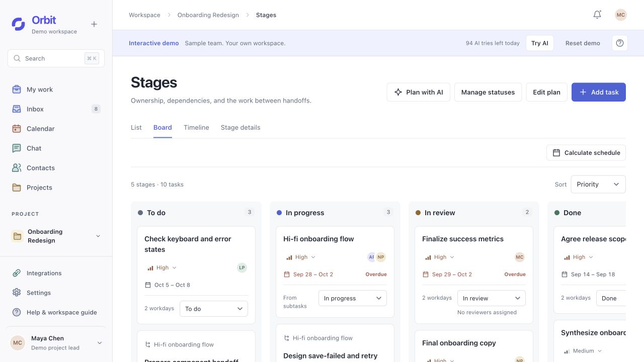This screenshot has height=362, width=644.
Task: Open the MC avatar in top bar
Action: coord(621,15)
